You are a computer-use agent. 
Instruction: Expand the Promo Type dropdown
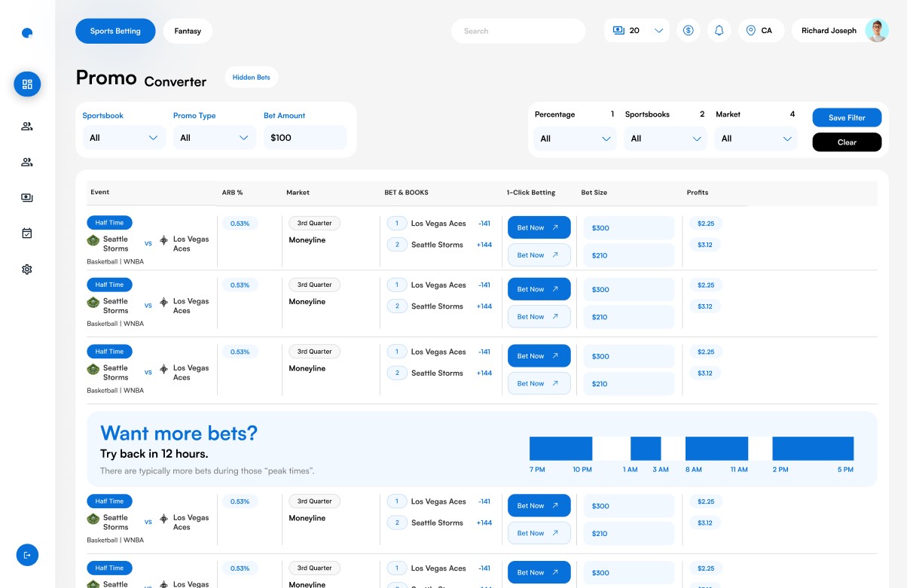point(214,138)
